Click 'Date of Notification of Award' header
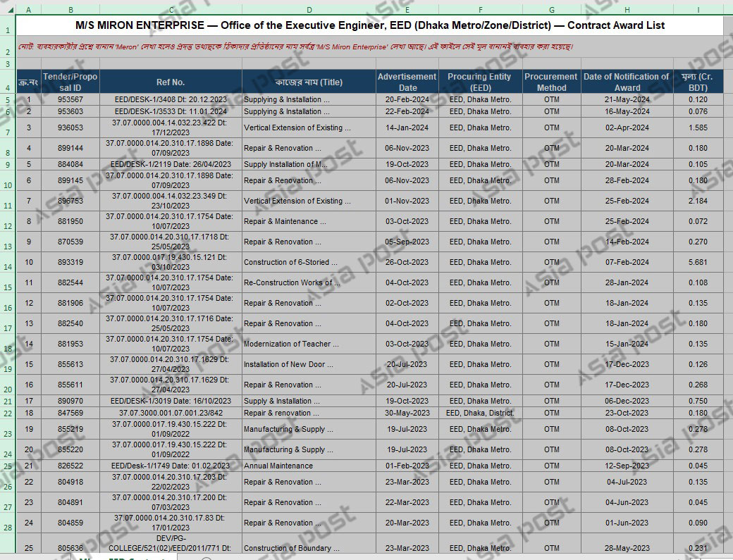Screen dimensions: 733x560 tap(627, 82)
